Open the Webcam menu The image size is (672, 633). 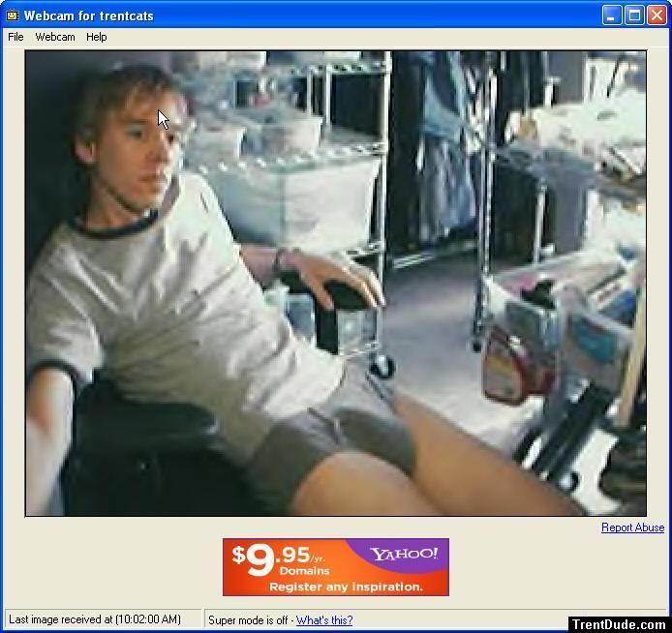pos(55,37)
